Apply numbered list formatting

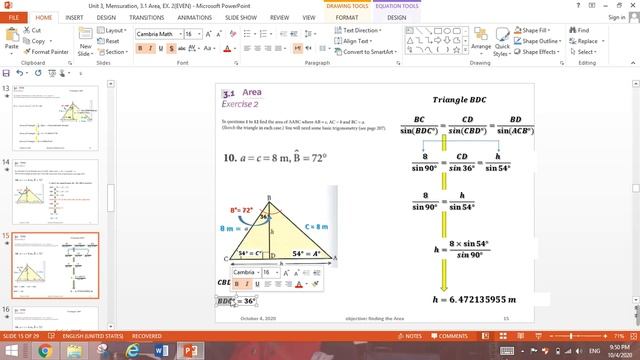[x=263, y=34]
